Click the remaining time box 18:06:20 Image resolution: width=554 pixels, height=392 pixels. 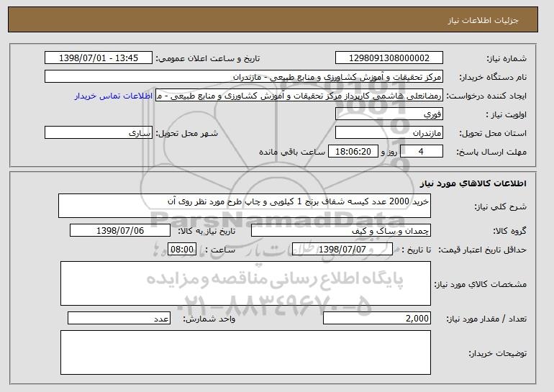[353, 152]
